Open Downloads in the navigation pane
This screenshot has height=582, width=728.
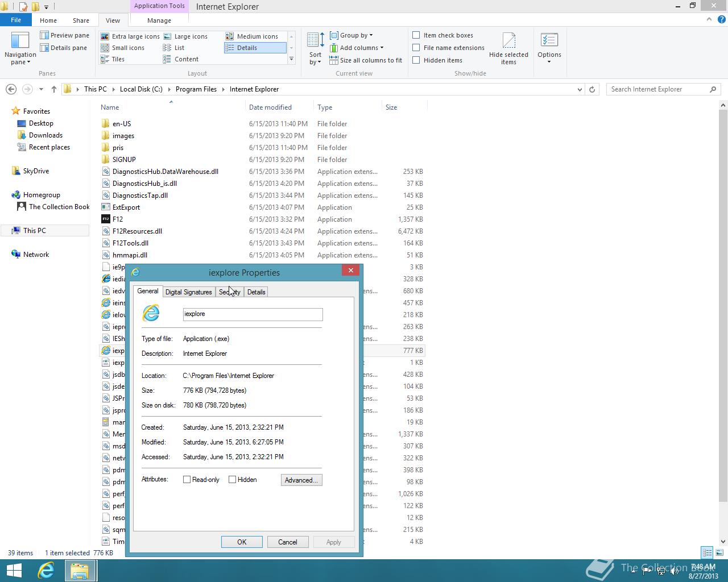tap(45, 135)
